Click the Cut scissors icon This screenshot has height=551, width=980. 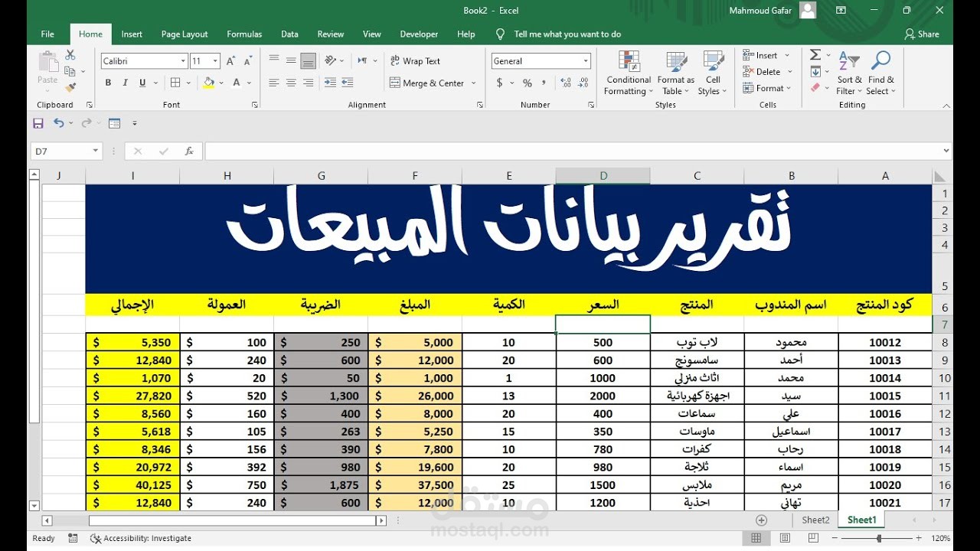(70, 55)
